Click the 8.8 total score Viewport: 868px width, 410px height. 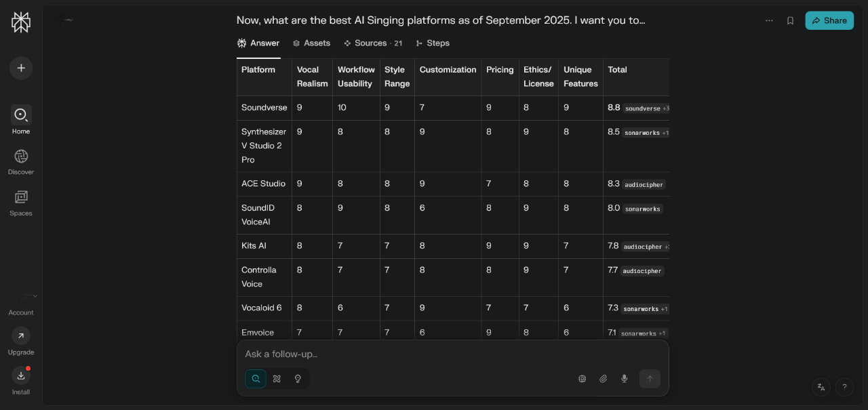tap(614, 108)
